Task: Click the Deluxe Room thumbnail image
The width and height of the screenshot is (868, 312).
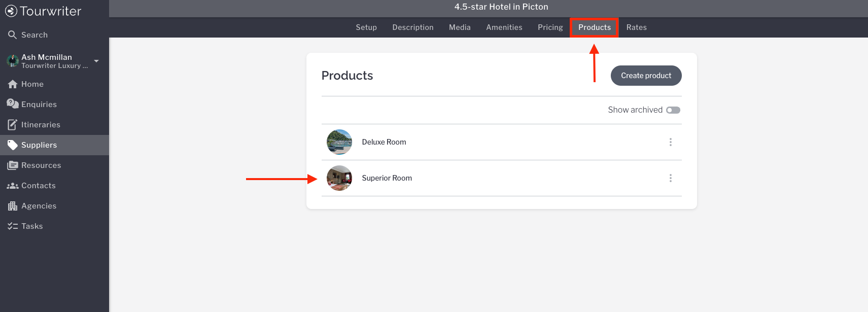Action: tap(339, 142)
